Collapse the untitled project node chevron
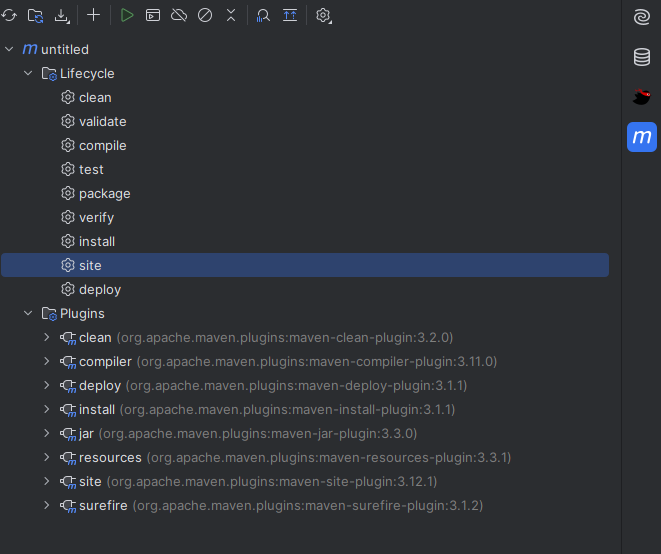The height and width of the screenshot is (554, 661). tap(9, 49)
